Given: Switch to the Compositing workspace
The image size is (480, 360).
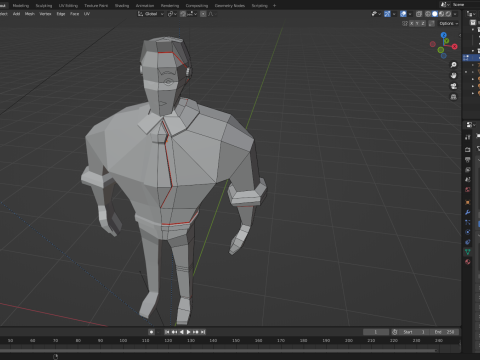Looking at the screenshot, I should [x=197, y=5].
